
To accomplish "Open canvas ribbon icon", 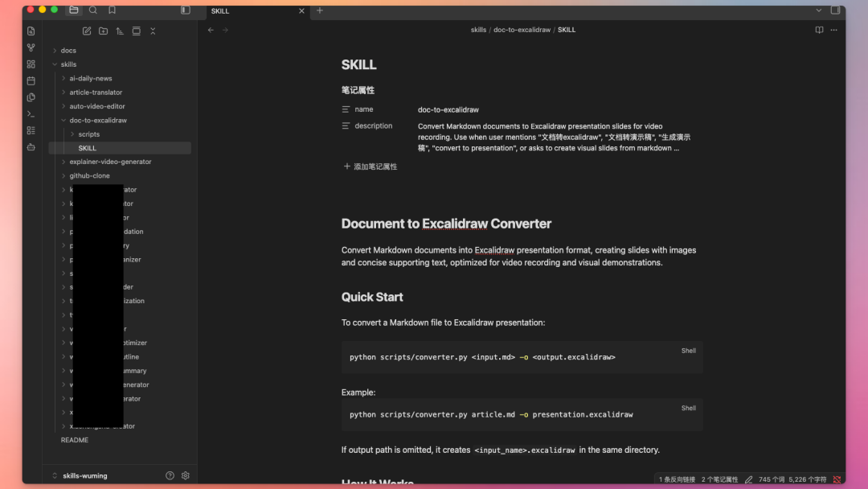I will 31,64.
